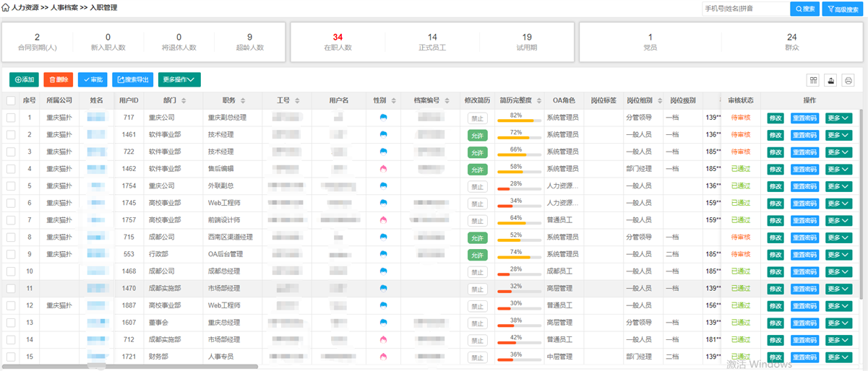Expand the 更多 menu in row 7
The width and height of the screenshot is (868, 371).
839,220
